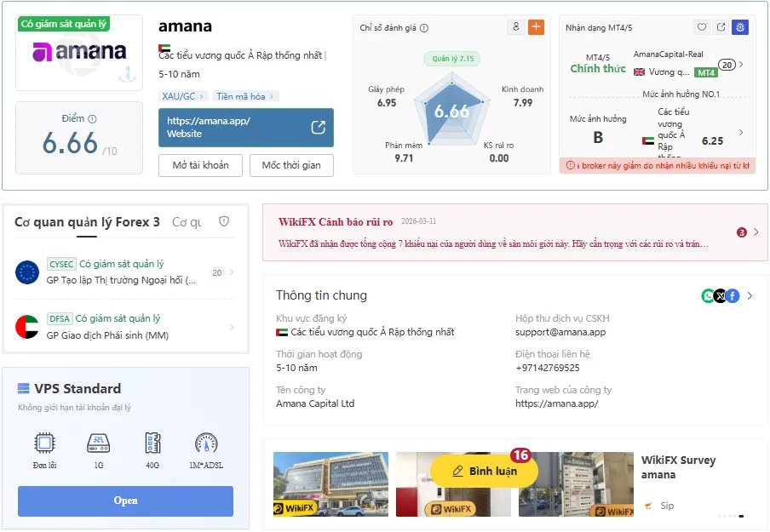Click the orange plus button
Screen dimensions: 770x532
(x=537, y=27)
